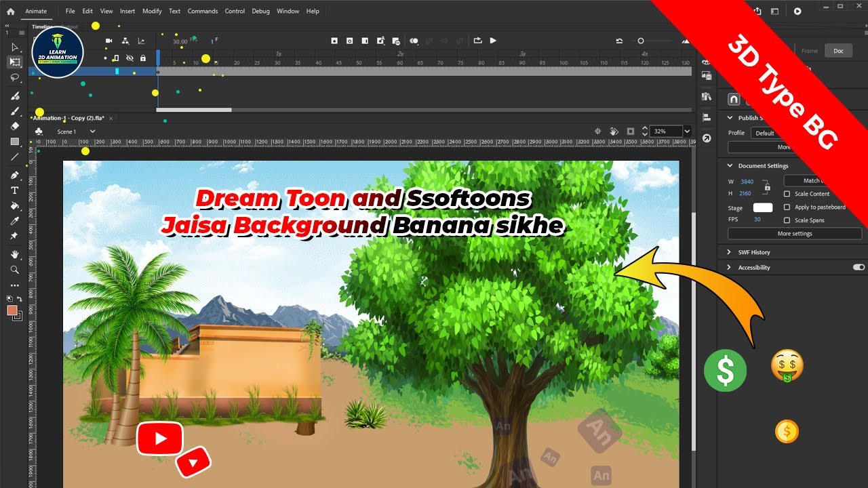Click the More settings button
Viewport: 868px width, 488px height.
click(795, 234)
